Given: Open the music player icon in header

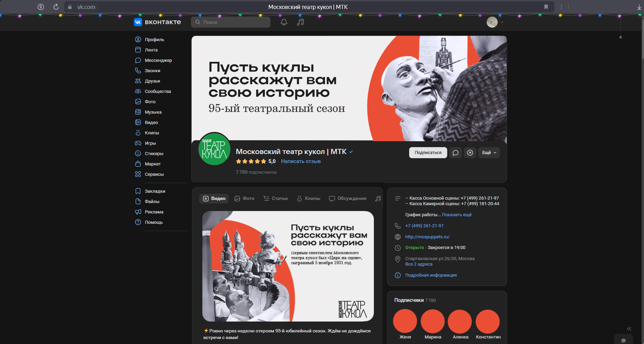Looking at the screenshot, I should pos(300,22).
